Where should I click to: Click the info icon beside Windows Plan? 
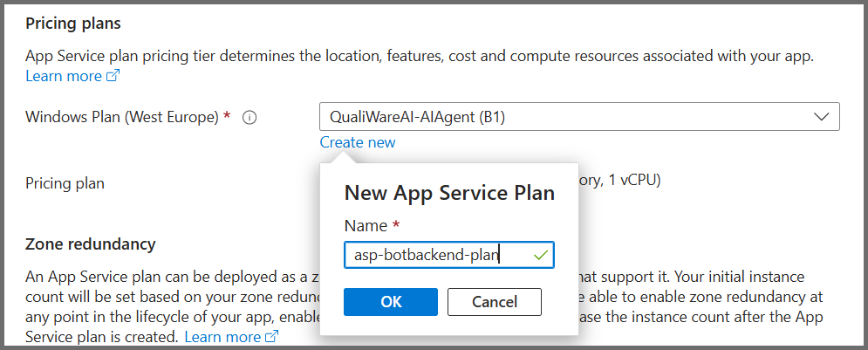[249, 118]
